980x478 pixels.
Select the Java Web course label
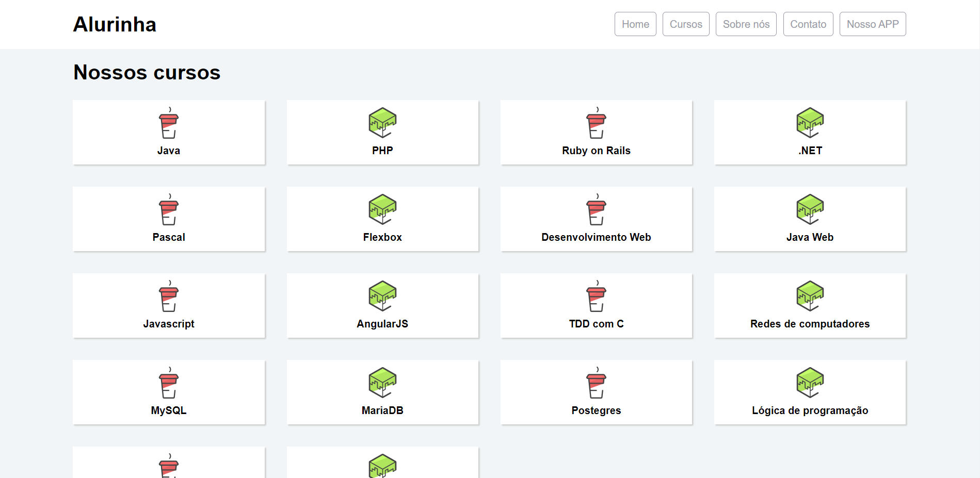pos(810,237)
